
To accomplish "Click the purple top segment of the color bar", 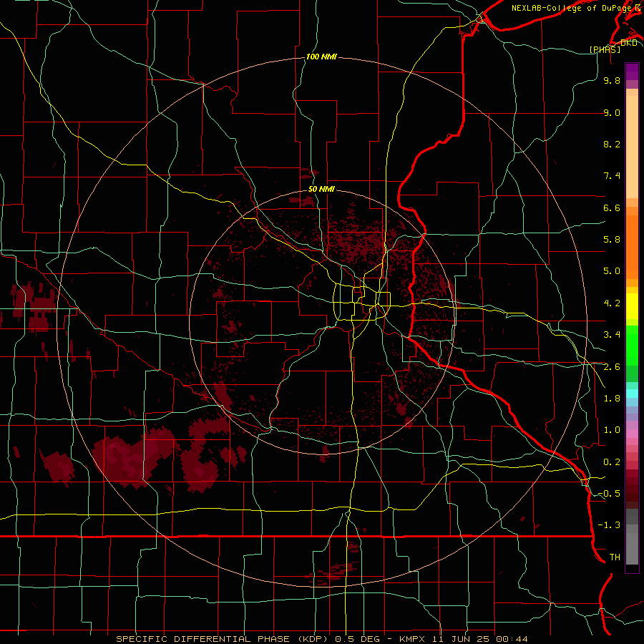I will 632,72.
